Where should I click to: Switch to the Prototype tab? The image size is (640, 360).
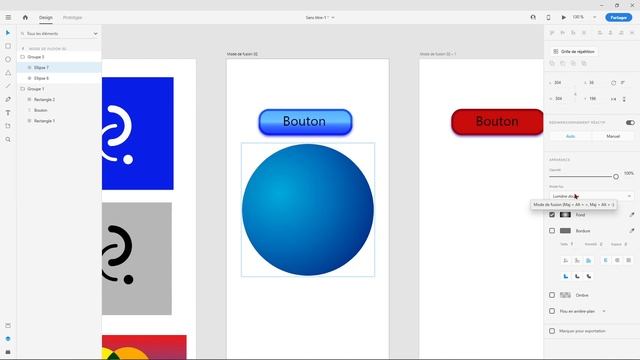coord(72,18)
